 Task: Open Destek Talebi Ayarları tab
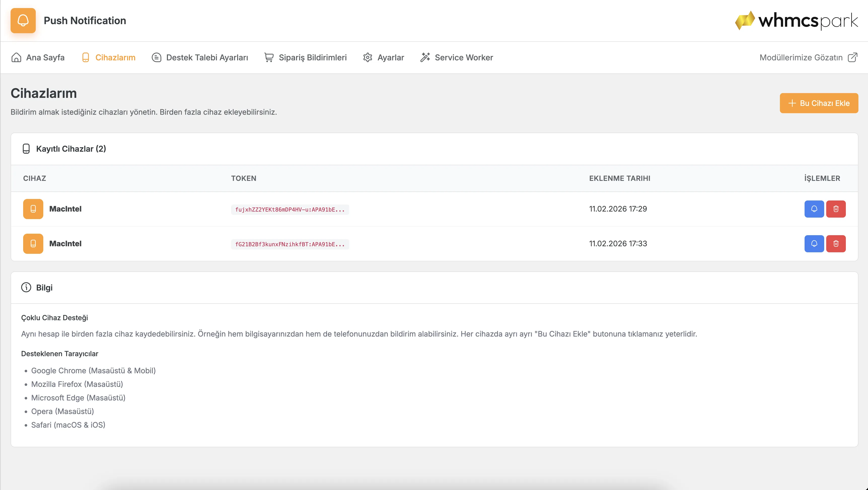pyautogui.click(x=200, y=58)
